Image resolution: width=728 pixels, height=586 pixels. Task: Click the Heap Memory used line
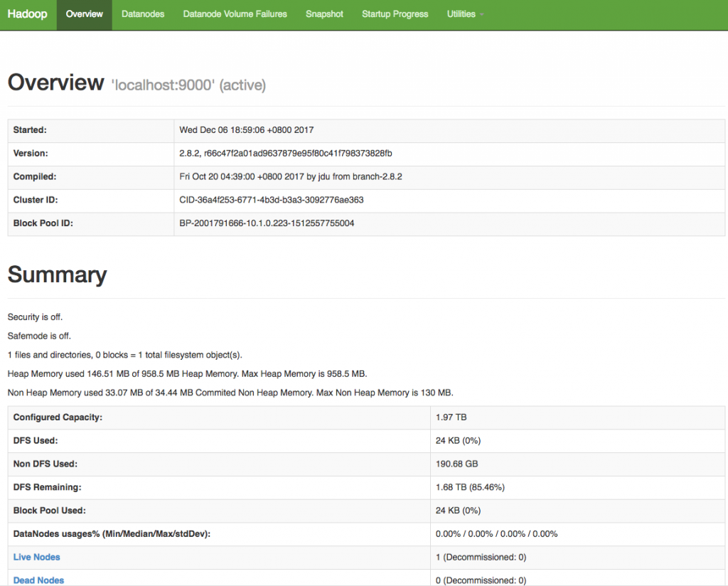187,374
